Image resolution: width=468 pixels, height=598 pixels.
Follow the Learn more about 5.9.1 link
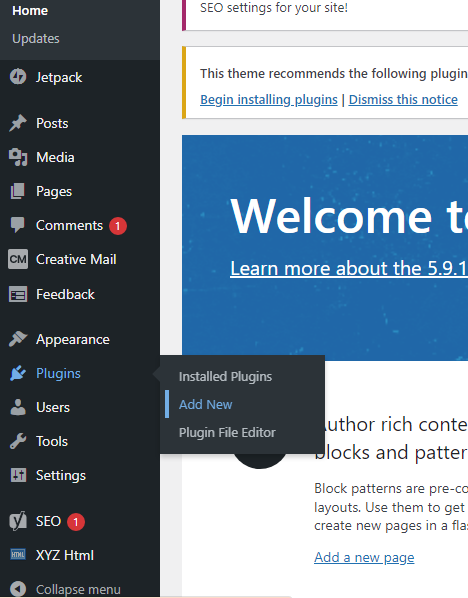pos(349,268)
